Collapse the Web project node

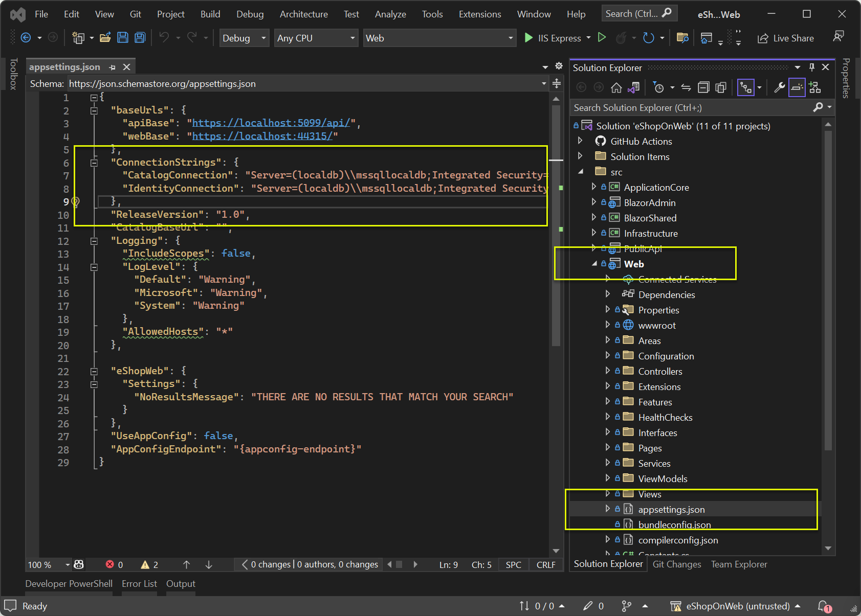(x=594, y=264)
